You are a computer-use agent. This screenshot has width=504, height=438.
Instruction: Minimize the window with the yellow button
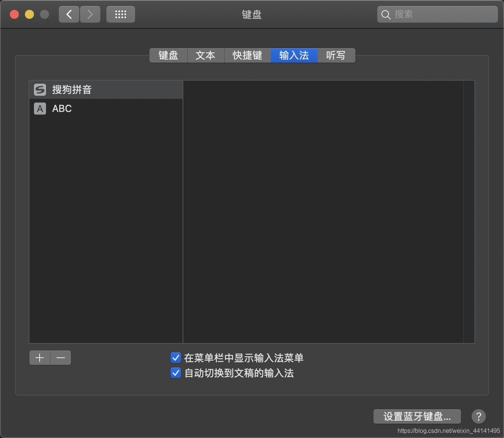click(x=29, y=14)
